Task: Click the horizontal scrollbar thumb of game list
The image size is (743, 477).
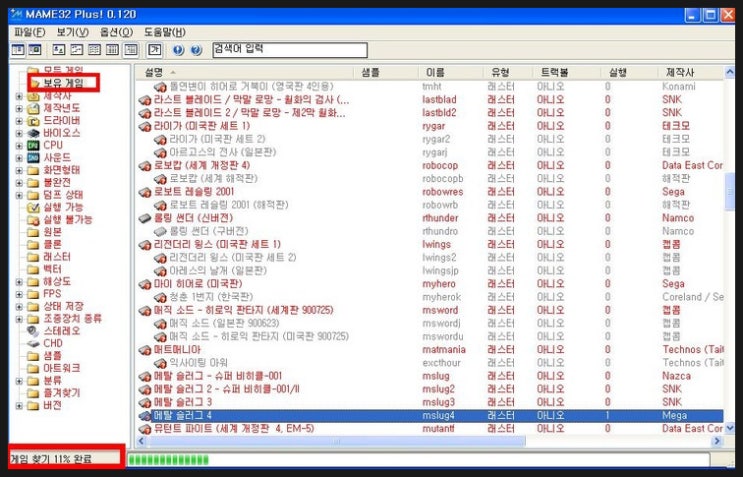Action: tap(336, 441)
